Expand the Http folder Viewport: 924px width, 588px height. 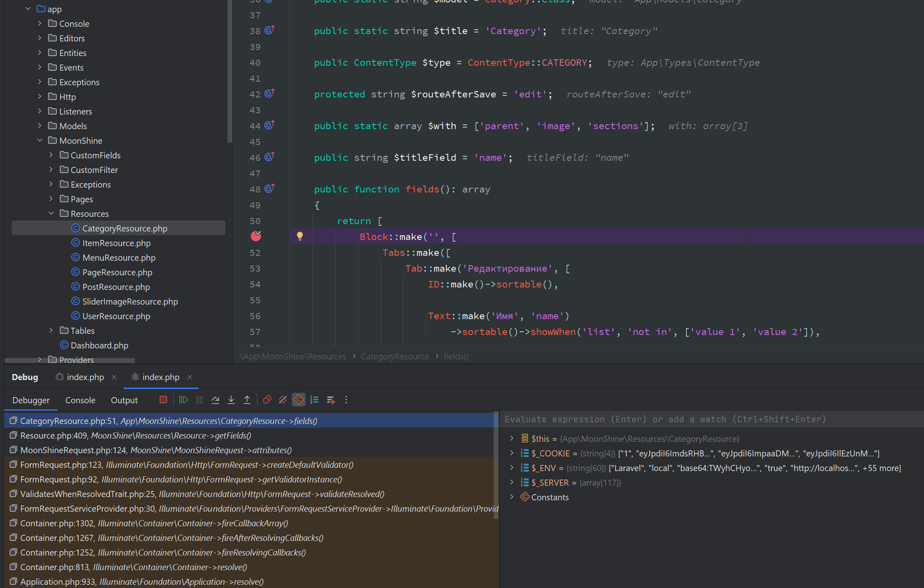(39, 96)
